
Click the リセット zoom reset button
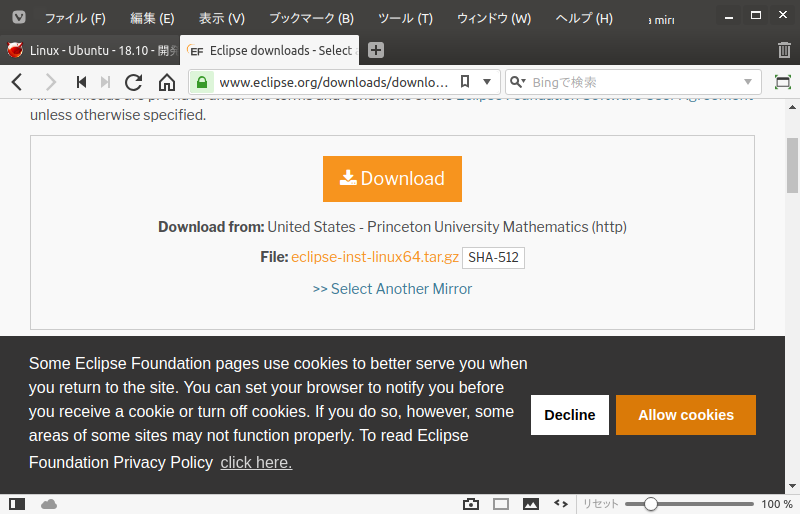pyautogui.click(x=601, y=504)
